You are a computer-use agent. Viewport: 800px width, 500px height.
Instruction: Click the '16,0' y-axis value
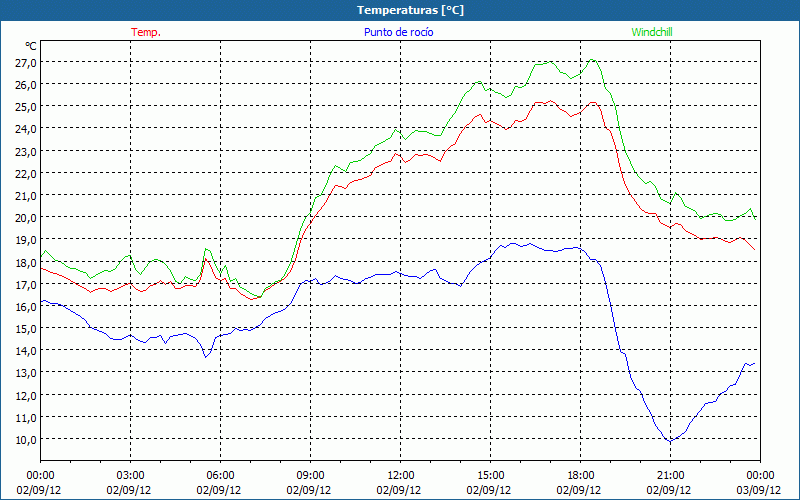(26, 306)
